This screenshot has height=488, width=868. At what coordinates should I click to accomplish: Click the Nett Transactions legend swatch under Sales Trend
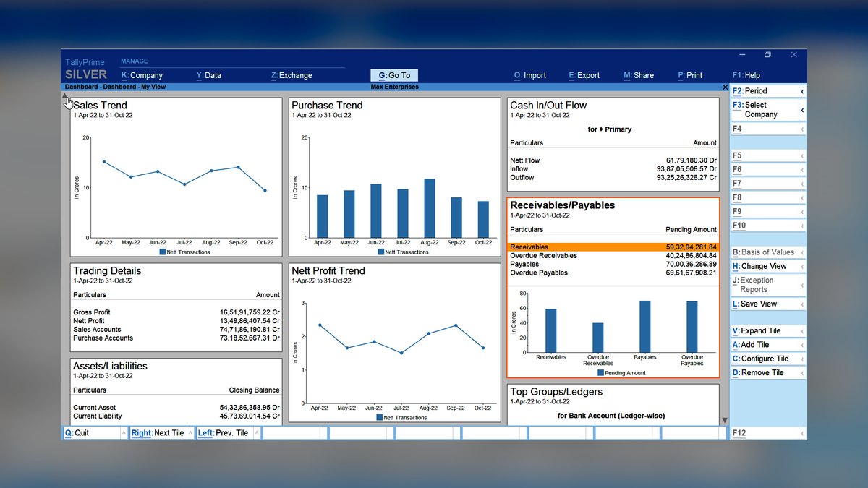click(162, 252)
